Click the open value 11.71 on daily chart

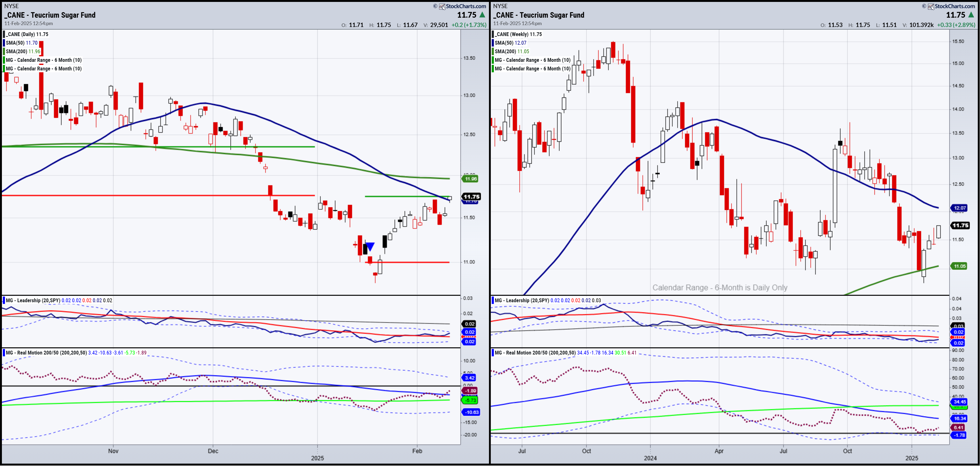click(356, 25)
